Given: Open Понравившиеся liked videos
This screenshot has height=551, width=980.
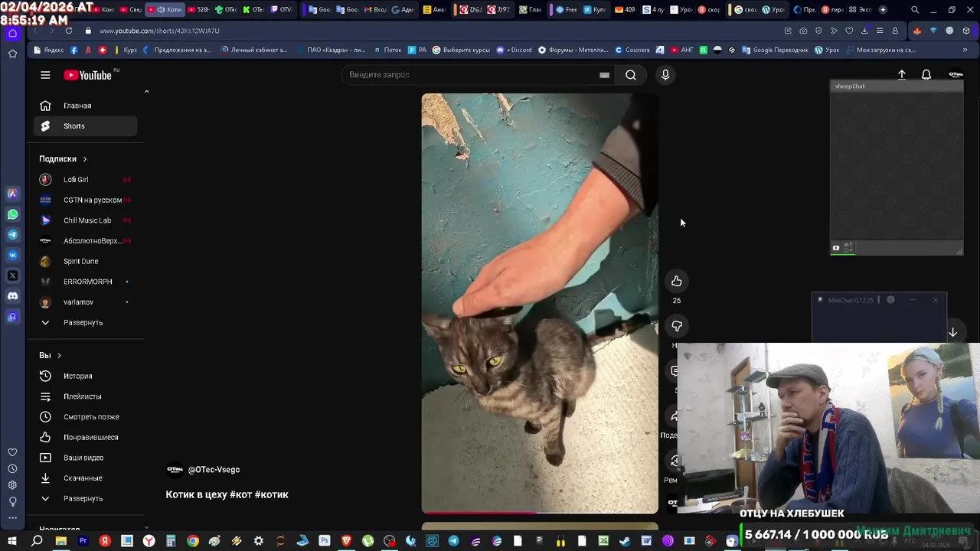Looking at the screenshot, I should pos(85,437).
